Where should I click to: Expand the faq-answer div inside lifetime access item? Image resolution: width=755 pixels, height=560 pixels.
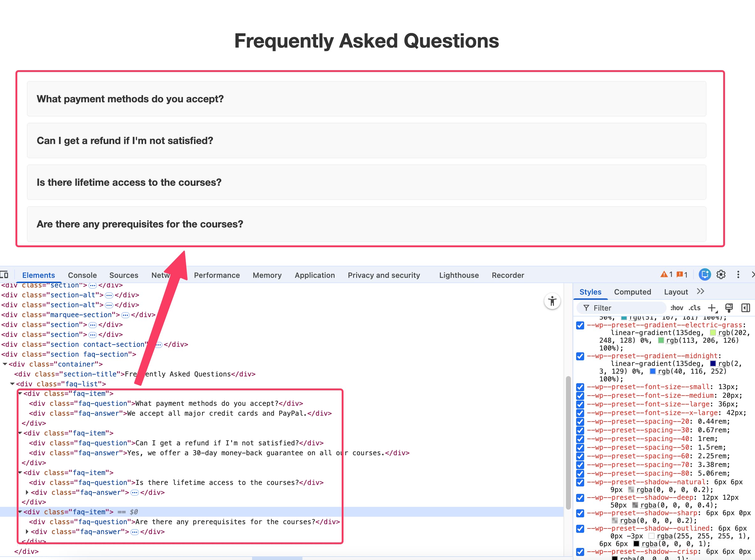27,492
